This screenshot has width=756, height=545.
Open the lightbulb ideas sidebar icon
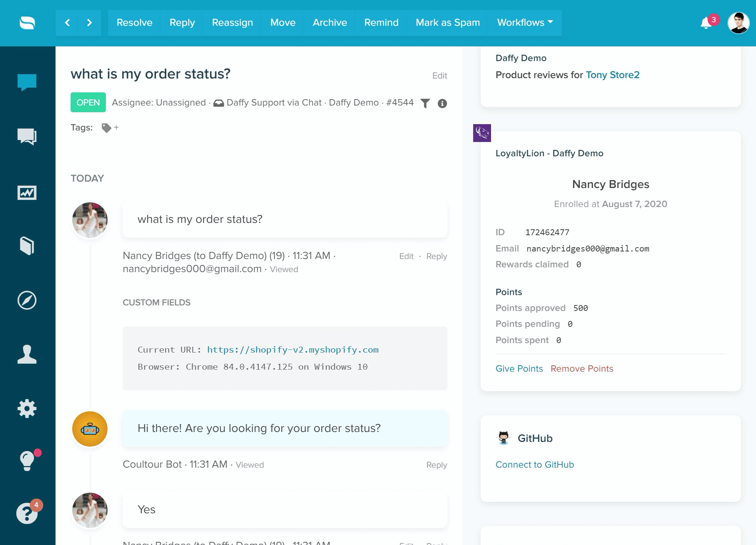27,461
